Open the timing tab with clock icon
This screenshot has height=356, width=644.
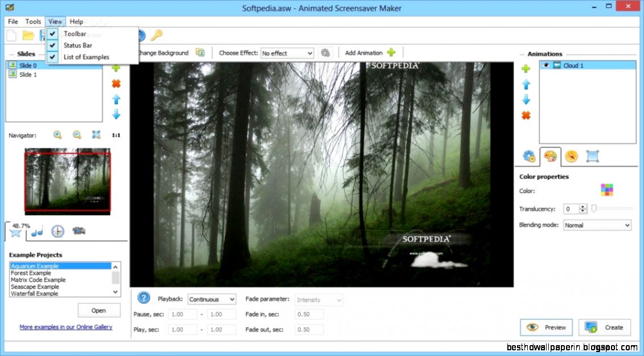point(58,231)
